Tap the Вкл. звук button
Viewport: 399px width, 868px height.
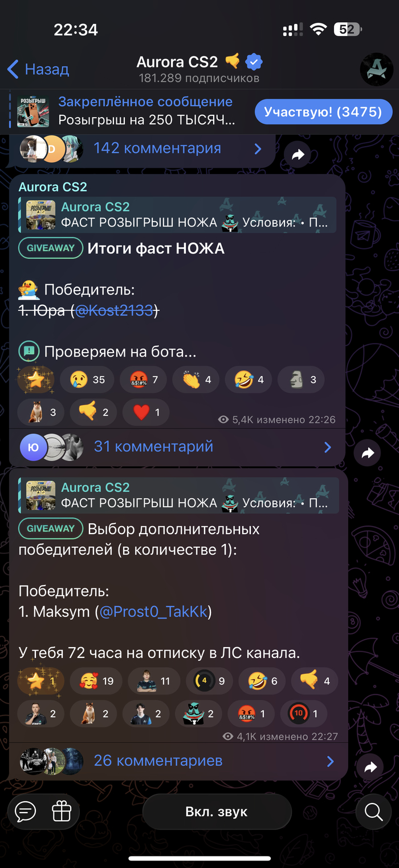217,811
